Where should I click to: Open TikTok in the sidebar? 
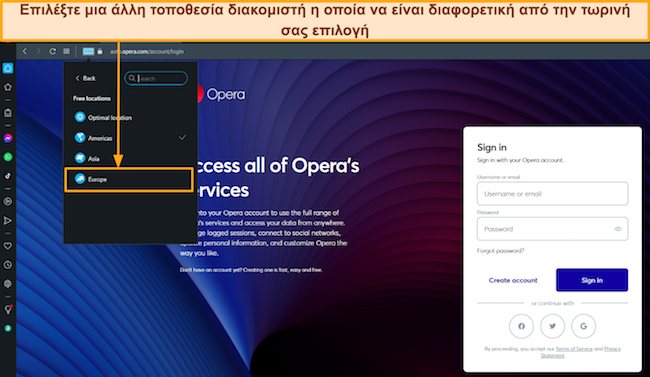[8, 176]
